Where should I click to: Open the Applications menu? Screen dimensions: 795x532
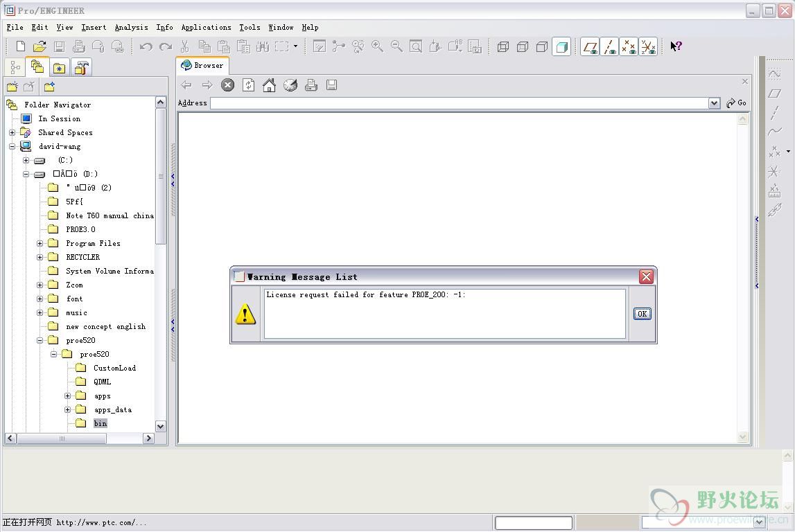(207, 27)
